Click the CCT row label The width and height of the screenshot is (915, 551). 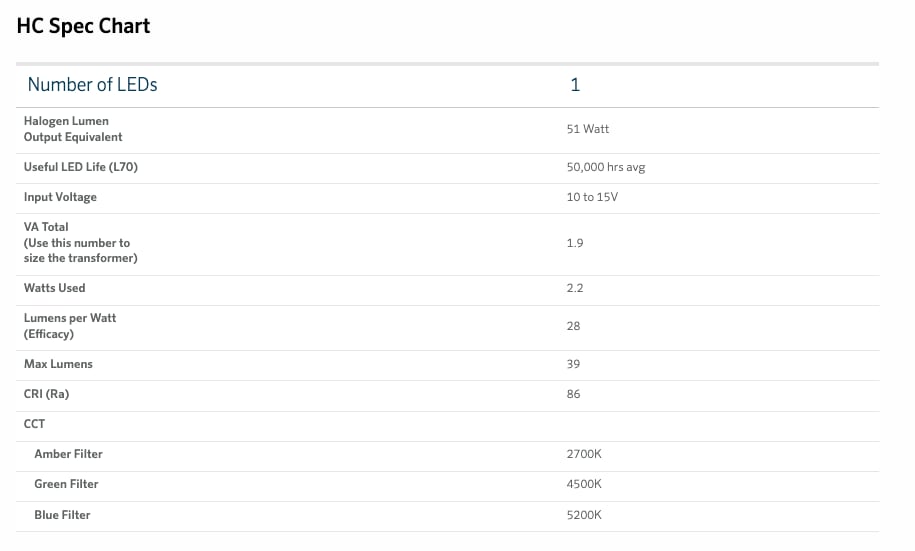click(34, 424)
